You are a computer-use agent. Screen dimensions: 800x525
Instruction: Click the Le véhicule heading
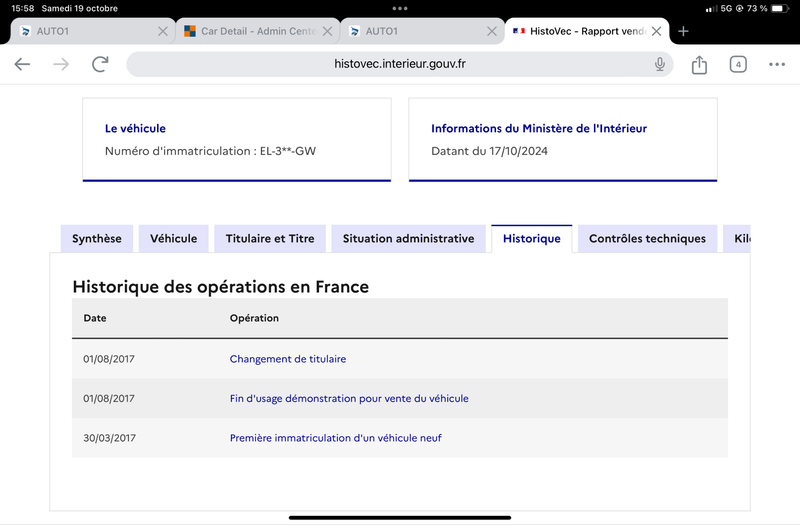(x=135, y=129)
